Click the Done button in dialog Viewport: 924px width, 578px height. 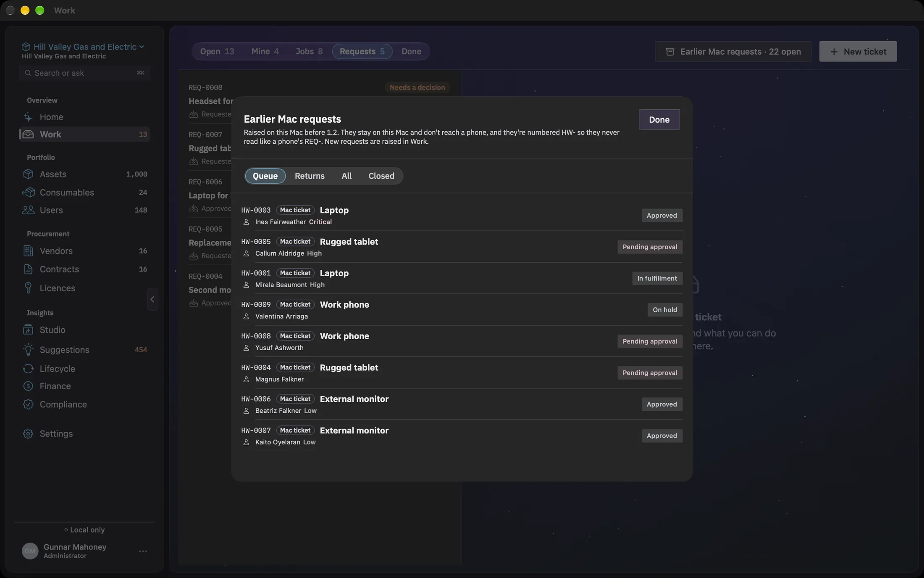coord(659,119)
